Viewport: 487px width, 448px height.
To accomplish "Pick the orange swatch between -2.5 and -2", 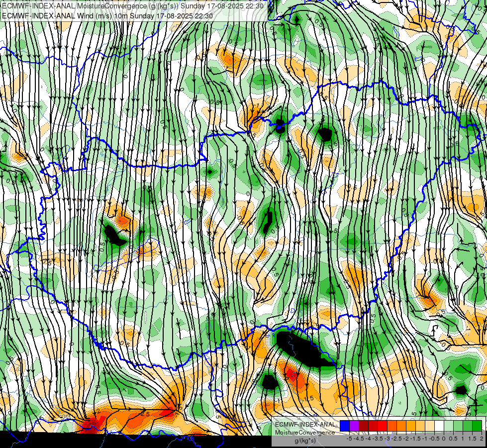I will tap(401, 426).
